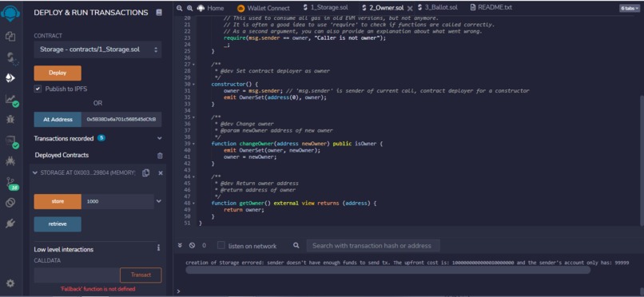
Task: Collapse the STORAGE deployed contract instance
Action: 34,173
